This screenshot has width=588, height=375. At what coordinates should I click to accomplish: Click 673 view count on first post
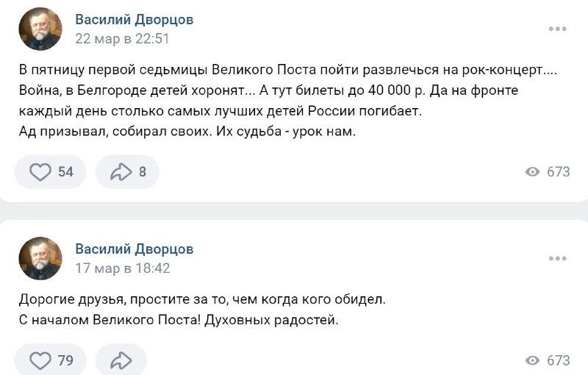point(559,172)
